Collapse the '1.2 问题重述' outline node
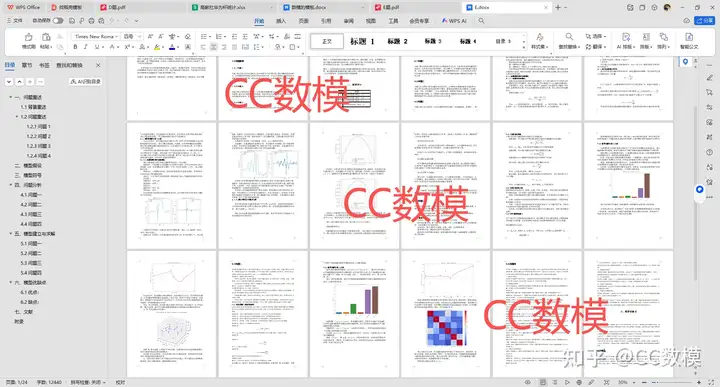Image resolution: width=720 pixels, height=387 pixels. [x=17, y=117]
